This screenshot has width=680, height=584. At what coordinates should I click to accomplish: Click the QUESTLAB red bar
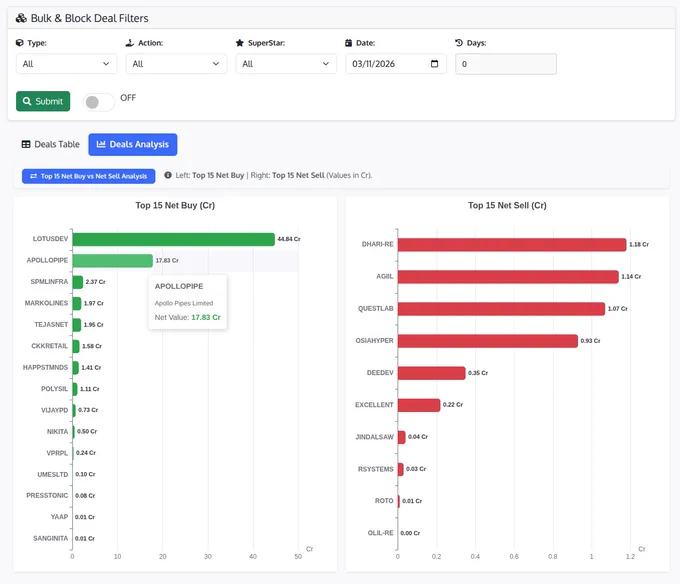501,309
